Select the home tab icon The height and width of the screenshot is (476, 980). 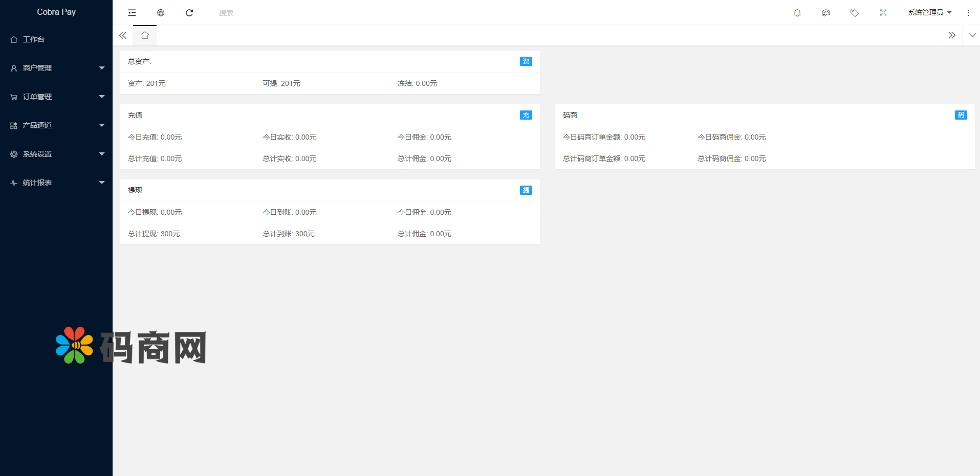click(x=145, y=35)
